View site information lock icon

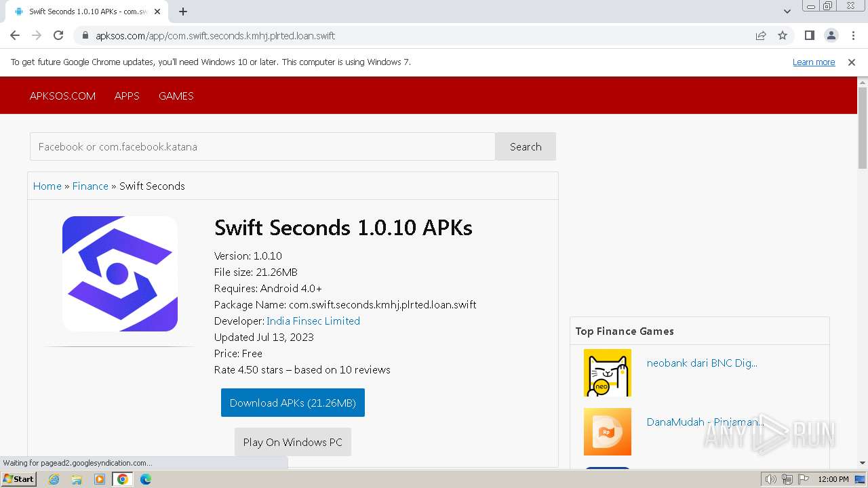pos(85,35)
